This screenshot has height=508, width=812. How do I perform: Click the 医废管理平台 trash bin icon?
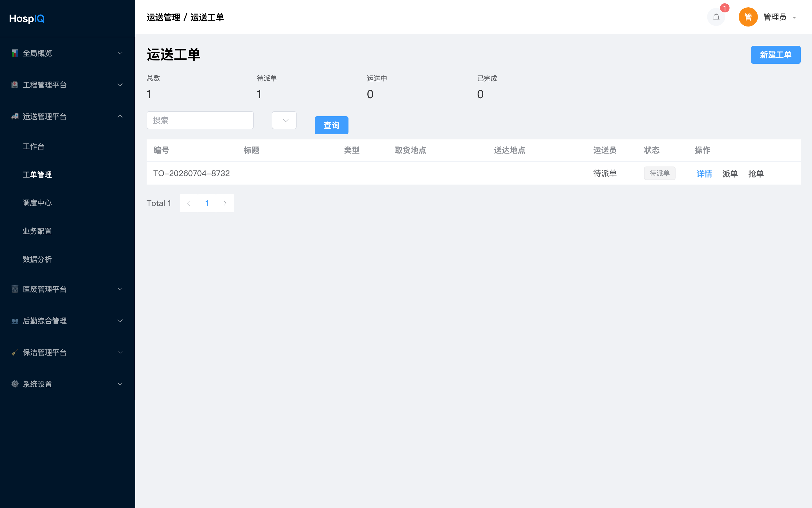tap(15, 289)
